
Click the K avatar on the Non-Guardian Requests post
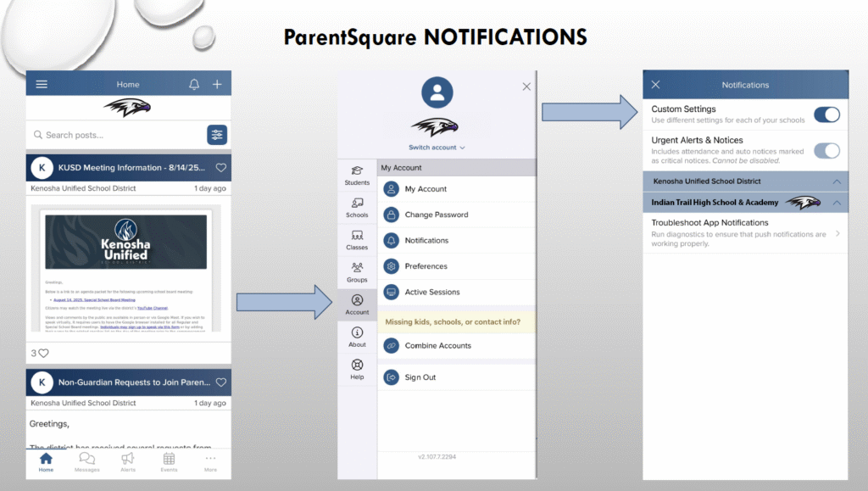click(42, 382)
